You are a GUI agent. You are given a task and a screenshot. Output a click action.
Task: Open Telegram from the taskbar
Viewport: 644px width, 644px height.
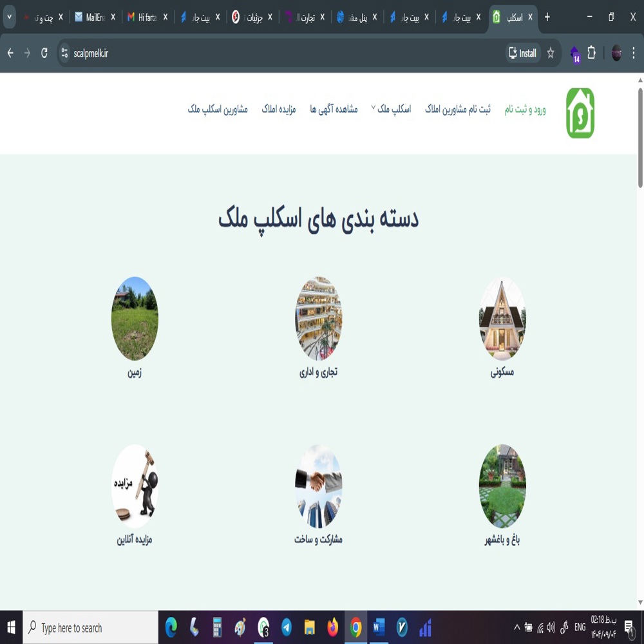287,627
